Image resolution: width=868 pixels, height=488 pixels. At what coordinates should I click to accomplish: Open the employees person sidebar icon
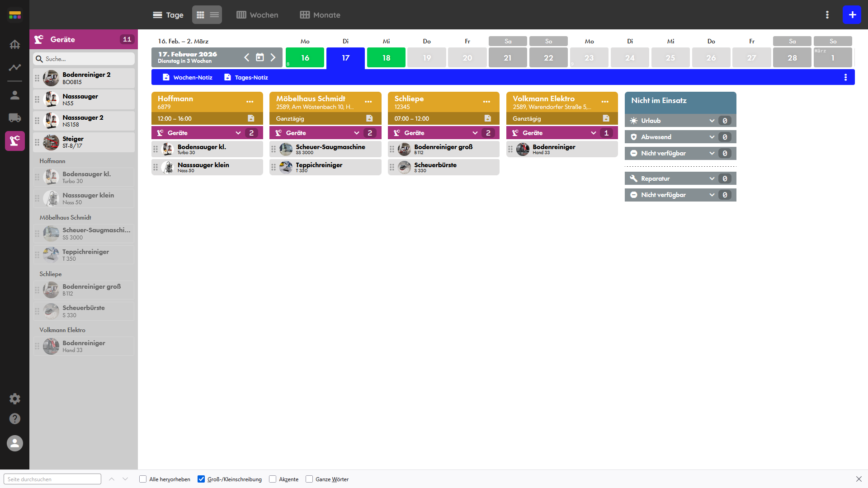pyautogui.click(x=14, y=95)
